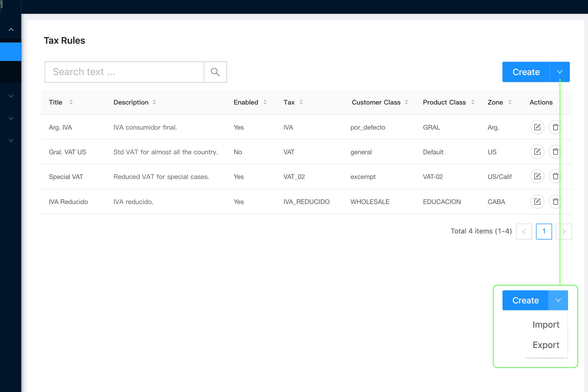Sort table by Customer Class column
This screenshot has height=392, width=588.
click(406, 102)
